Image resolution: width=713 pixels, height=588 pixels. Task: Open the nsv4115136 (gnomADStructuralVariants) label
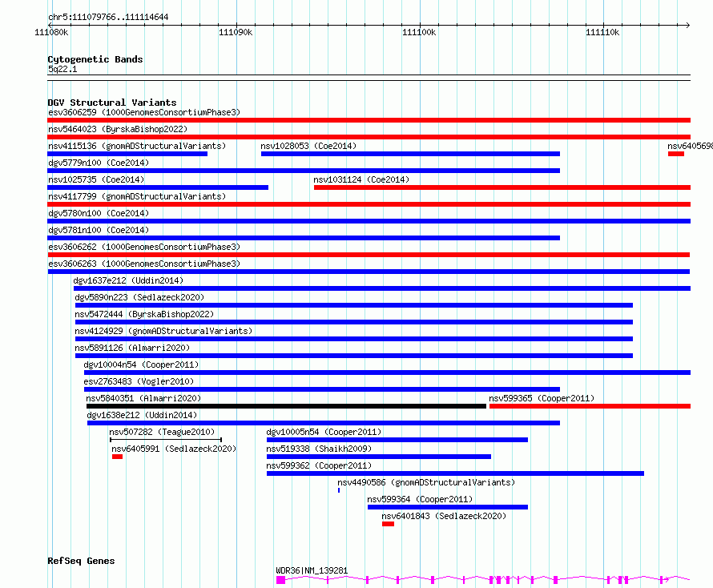pyautogui.click(x=137, y=146)
